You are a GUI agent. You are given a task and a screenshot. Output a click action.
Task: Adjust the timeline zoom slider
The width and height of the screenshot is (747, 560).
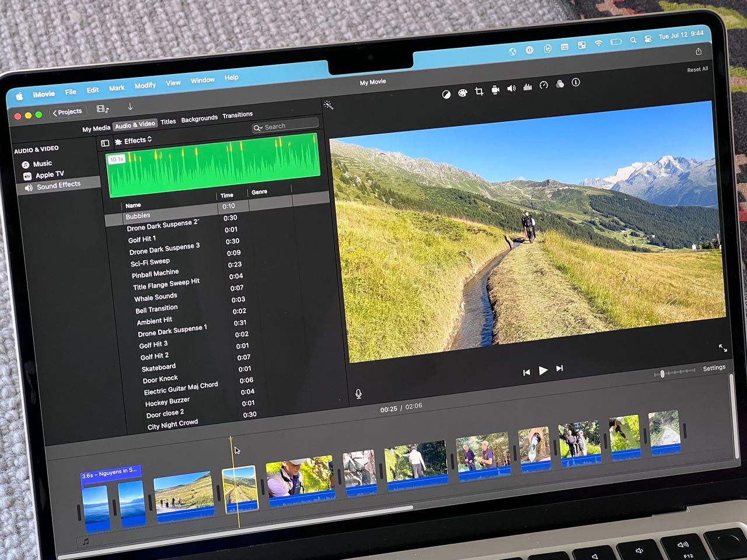[662, 373]
